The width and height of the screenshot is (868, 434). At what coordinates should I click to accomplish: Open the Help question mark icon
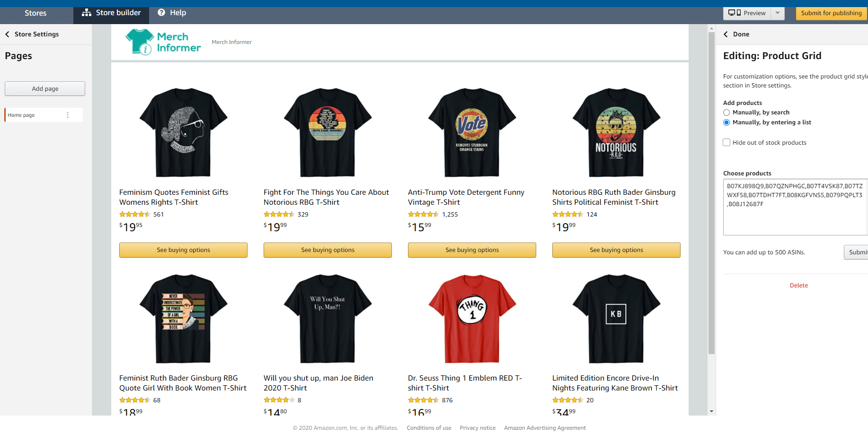click(161, 13)
